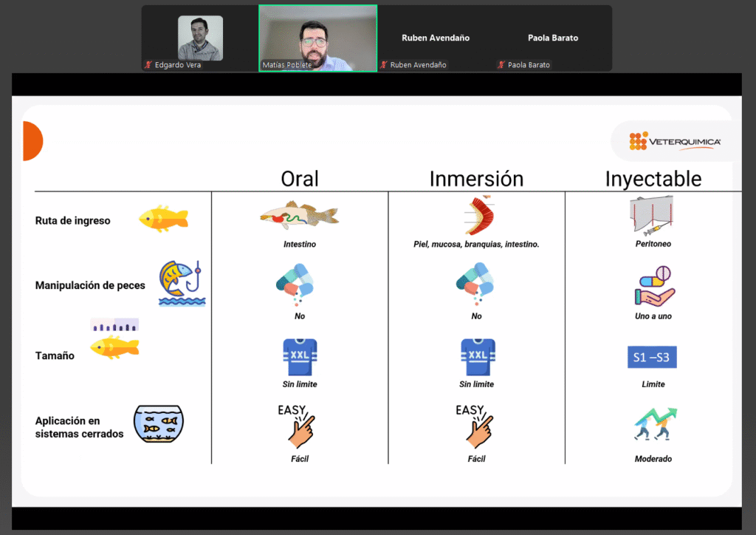Click the XXL jersey icon under Oral

point(300,357)
